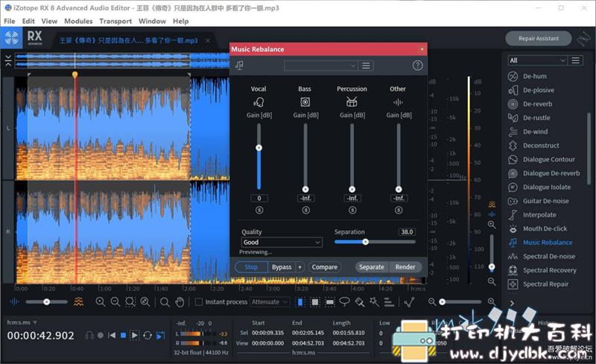Stop the preview
Screen dimensions: 596x364
[x=251, y=267]
